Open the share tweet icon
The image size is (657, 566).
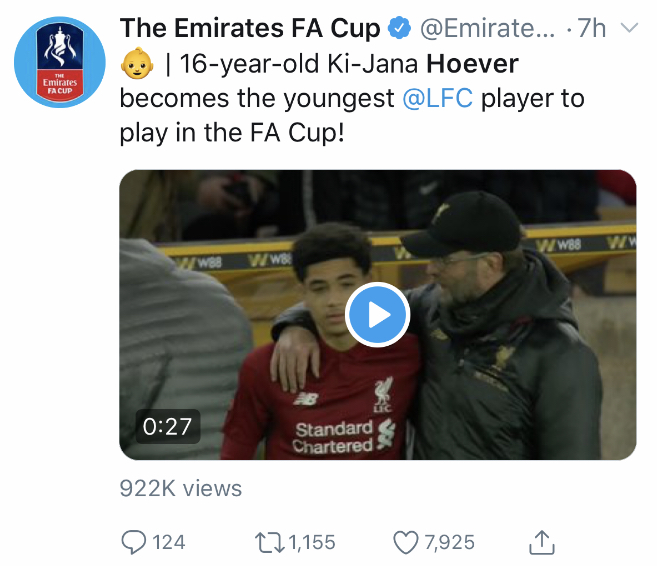click(x=540, y=541)
